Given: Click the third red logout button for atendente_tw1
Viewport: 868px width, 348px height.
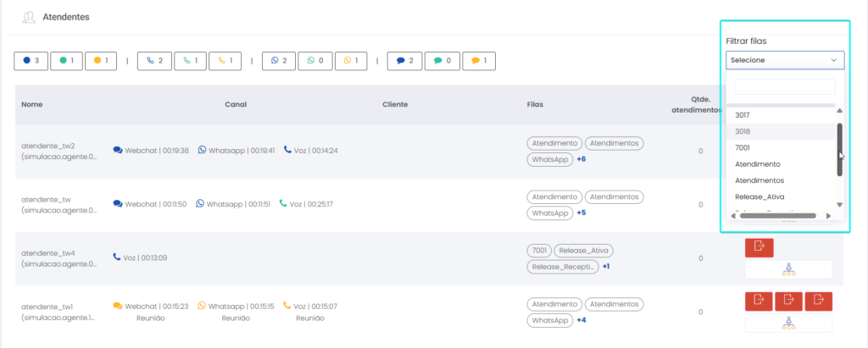Looking at the screenshot, I should pos(818,301).
